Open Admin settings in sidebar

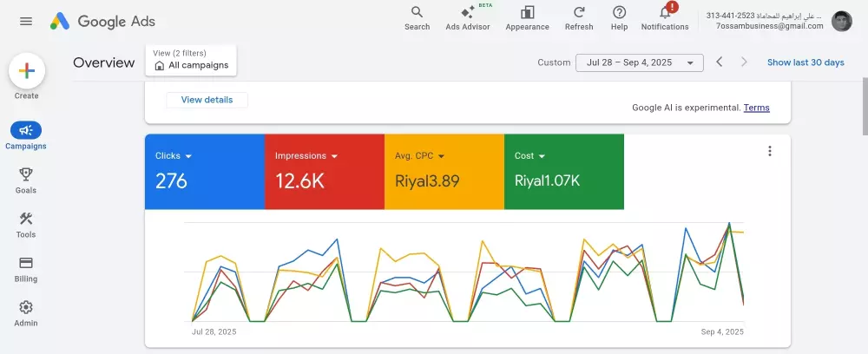click(26, 313)
